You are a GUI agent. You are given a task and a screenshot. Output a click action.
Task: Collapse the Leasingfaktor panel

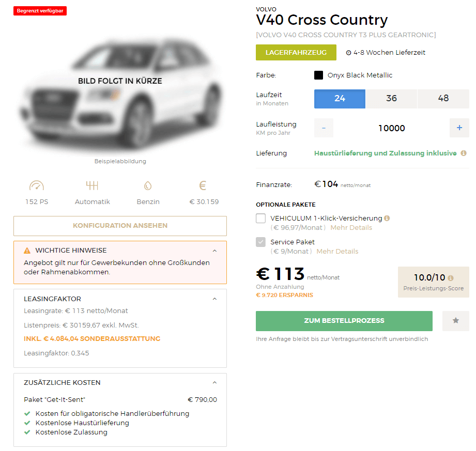[214, 299]
